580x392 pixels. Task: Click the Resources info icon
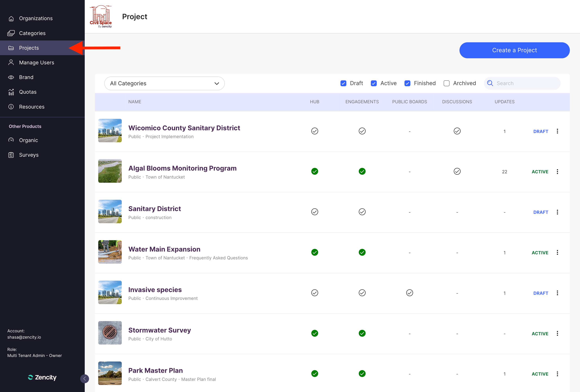point(11,107)
